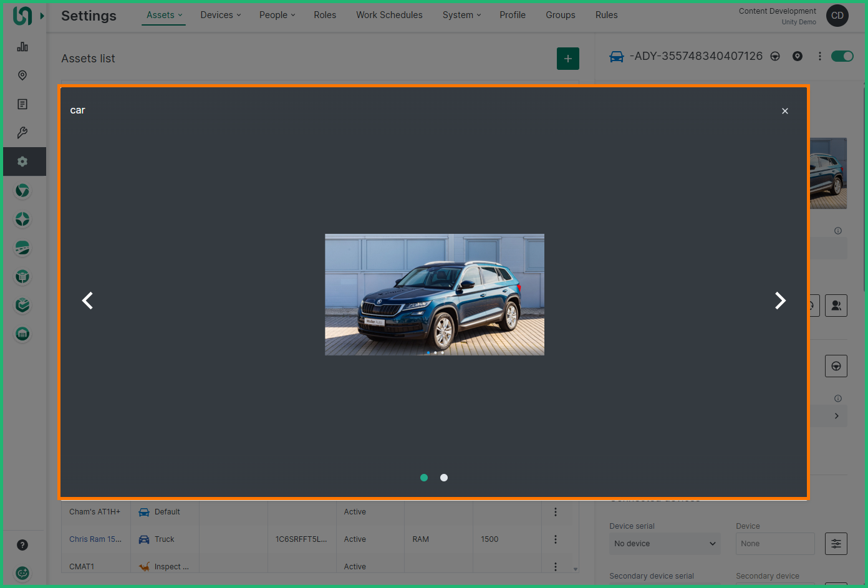Open the Device serial dropdown
Image resolution: width=868 pixels, height=588 pixels.
[x=664, y=544]
